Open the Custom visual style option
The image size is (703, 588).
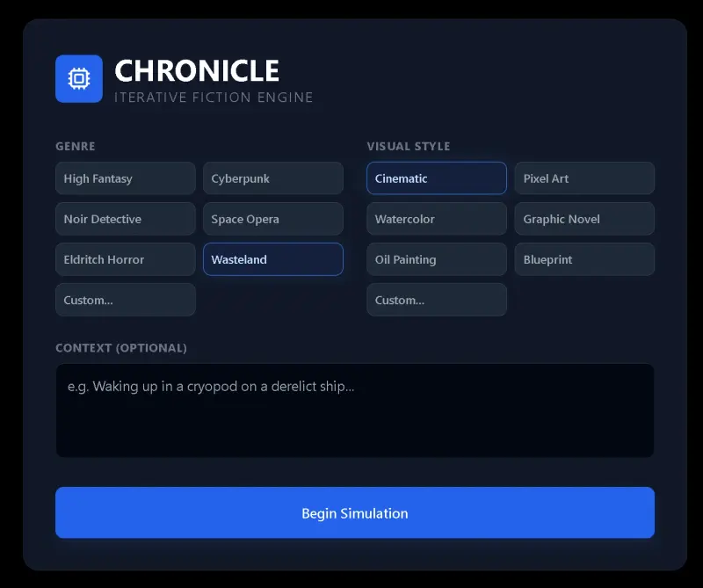click(437, 300)
